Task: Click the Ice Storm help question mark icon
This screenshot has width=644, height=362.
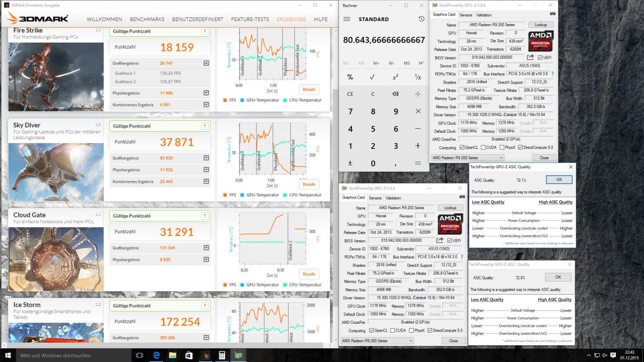Action: tap(205, 306)
